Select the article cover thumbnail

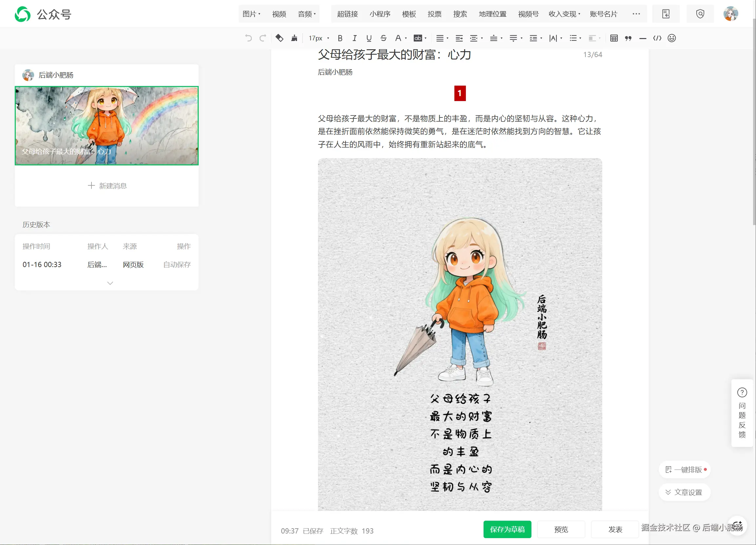click(107, 126)
